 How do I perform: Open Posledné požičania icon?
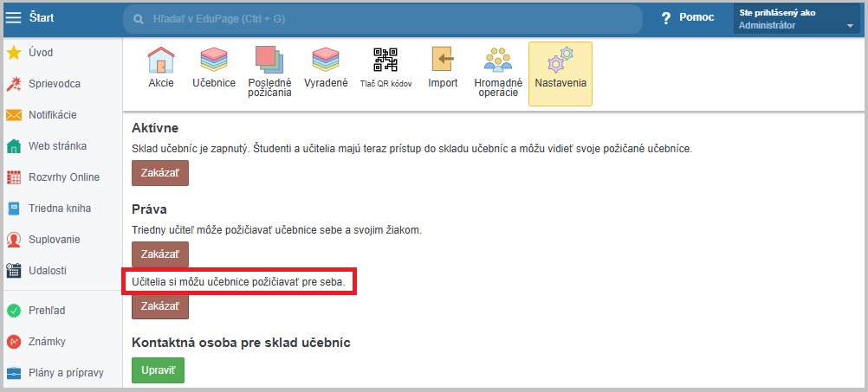click(x=269, y=60)
